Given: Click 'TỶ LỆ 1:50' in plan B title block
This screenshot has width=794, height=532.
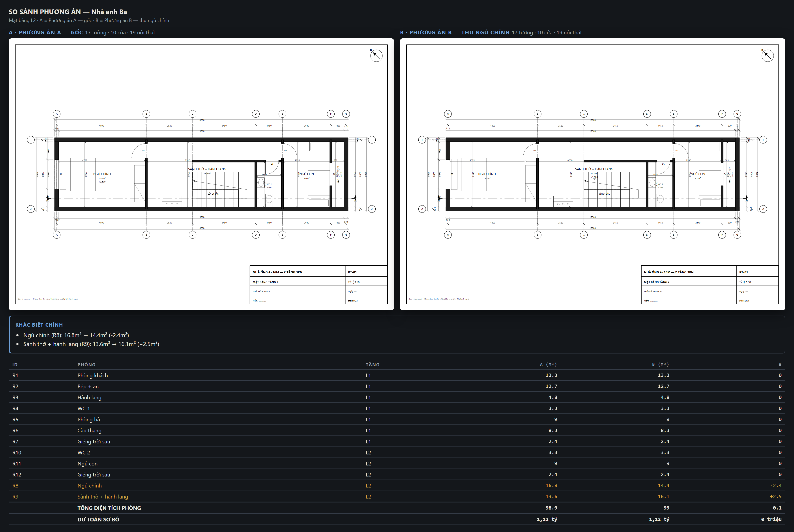Looking at the screenshot, I should click(745, 282).
